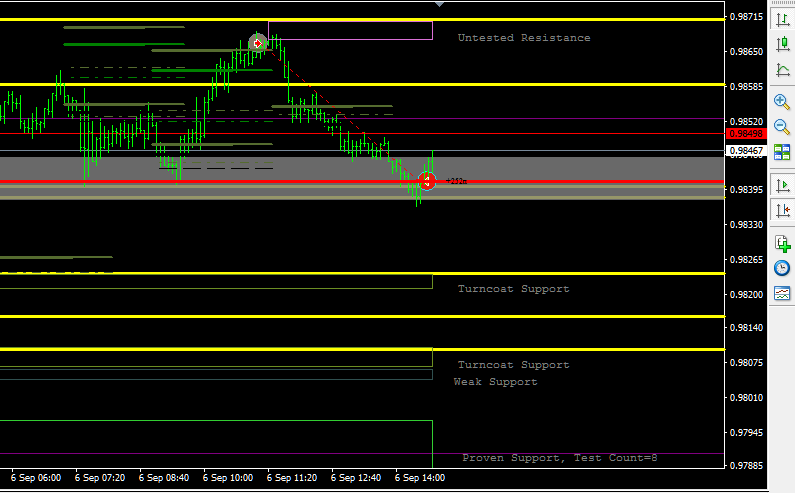Screen dimensions: 795x493
Task: Click the chart shift triangle marker at top
Action: (x=440, y=5)
